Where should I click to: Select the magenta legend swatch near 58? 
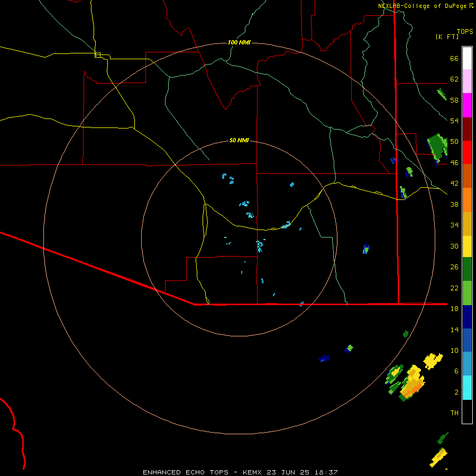[x=467, y=105]
